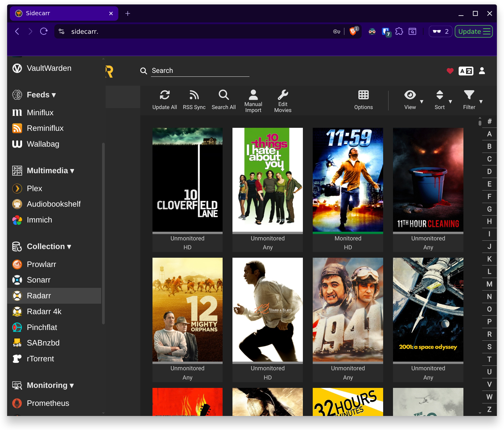
Task: Open SABnzbd in sidebar
Action: (54, 343)
